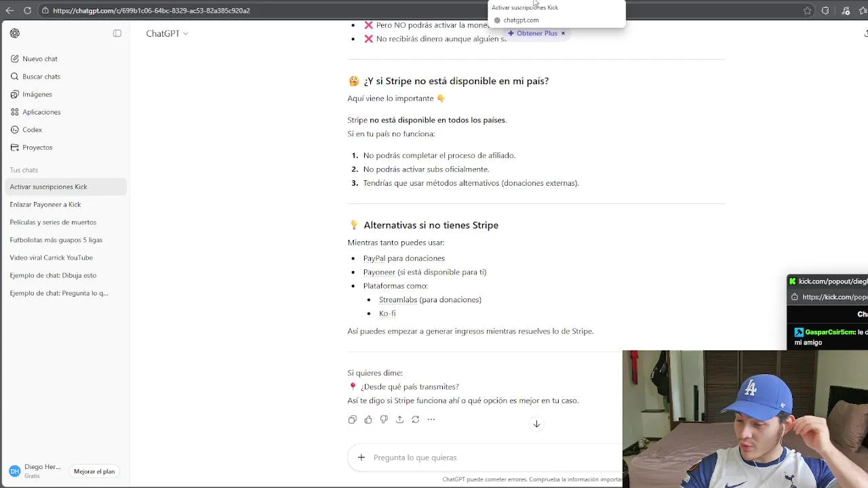Click the Codex clock icon
This screenshot has height=488, width=868.
tap(15, 129)
